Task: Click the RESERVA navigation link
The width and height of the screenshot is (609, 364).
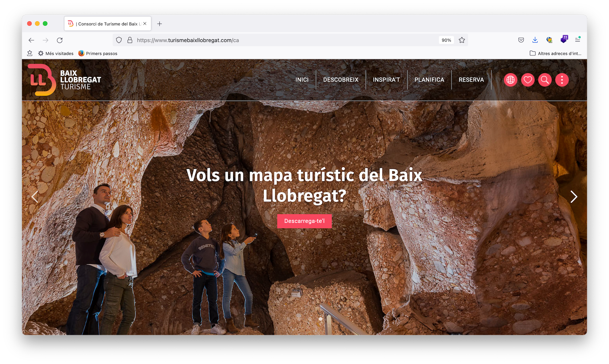Action: coord(471,80)
